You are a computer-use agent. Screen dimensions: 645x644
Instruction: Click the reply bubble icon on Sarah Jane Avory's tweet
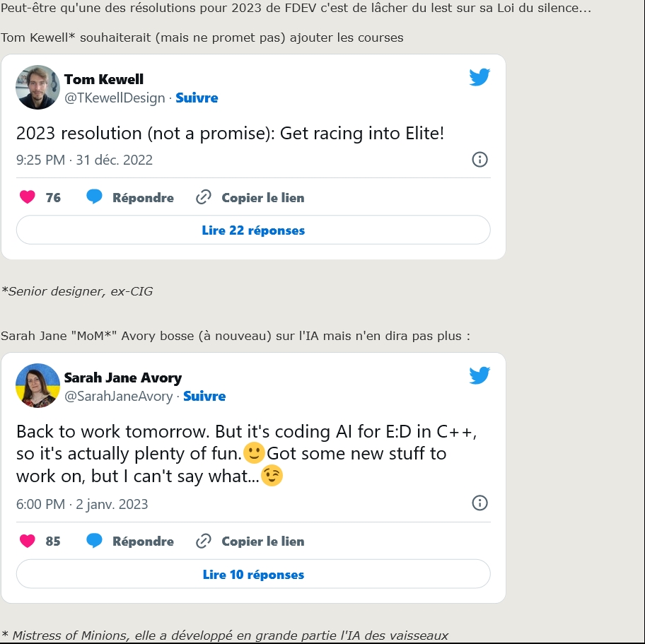94,541
